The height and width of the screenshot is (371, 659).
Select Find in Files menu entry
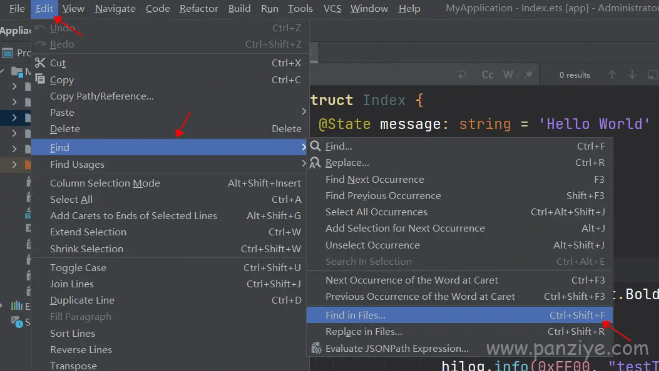459,315
